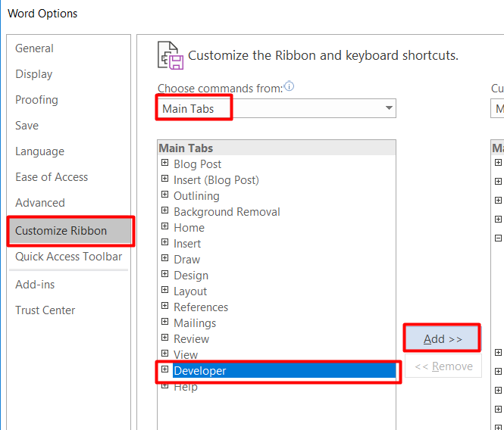Open Trust Center settings
Screen dimensions: 504x430
point(45,310)
